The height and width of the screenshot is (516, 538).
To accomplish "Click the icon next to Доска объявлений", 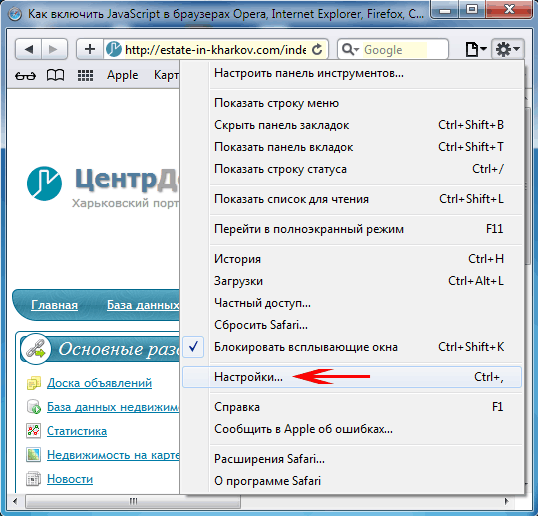I will click(x=34, y=383).
